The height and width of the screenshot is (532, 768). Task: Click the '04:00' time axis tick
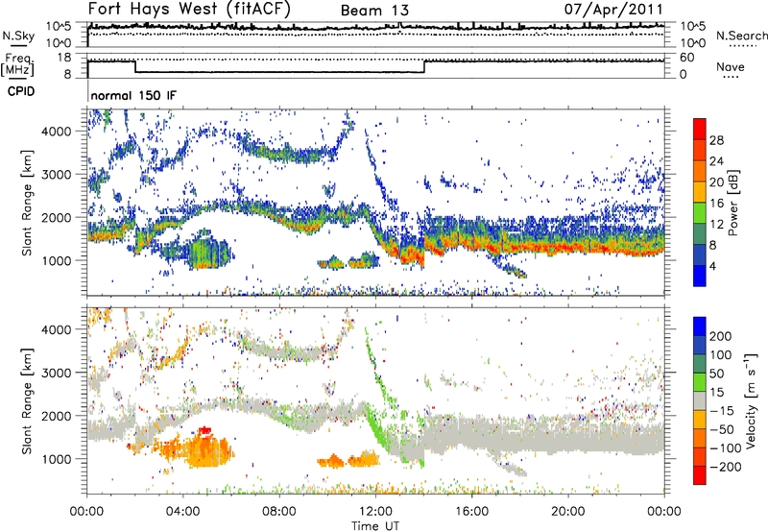pos(183,512)
